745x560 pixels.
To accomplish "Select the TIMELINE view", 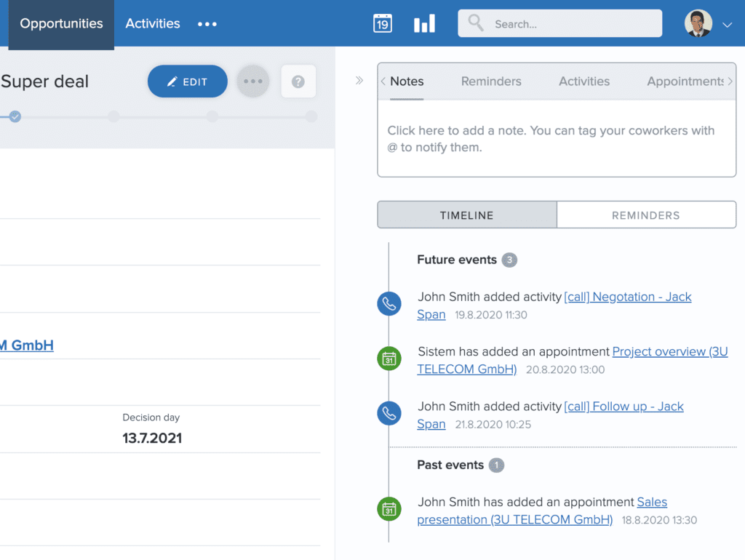I will [466, 215].
